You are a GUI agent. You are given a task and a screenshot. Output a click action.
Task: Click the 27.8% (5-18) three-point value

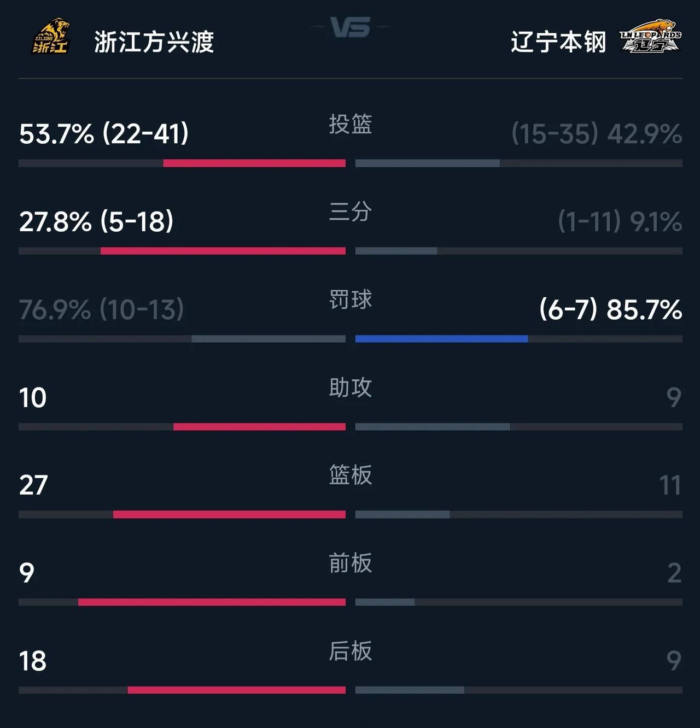[96, 222]
